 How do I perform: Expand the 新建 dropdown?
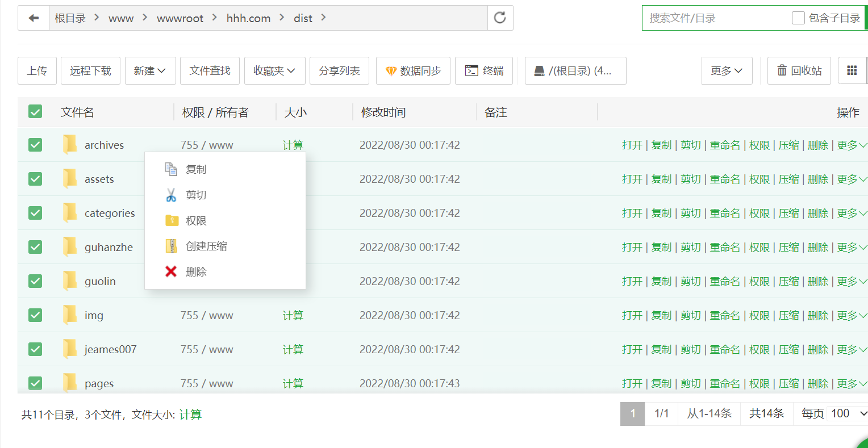(x=150, y=70)
